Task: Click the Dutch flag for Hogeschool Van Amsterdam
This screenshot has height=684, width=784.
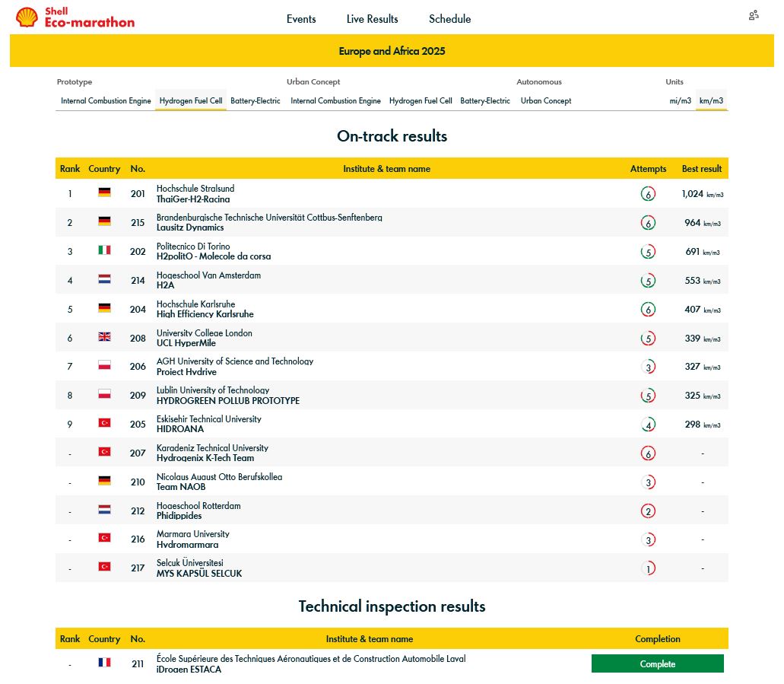Action: pos(104,279)
